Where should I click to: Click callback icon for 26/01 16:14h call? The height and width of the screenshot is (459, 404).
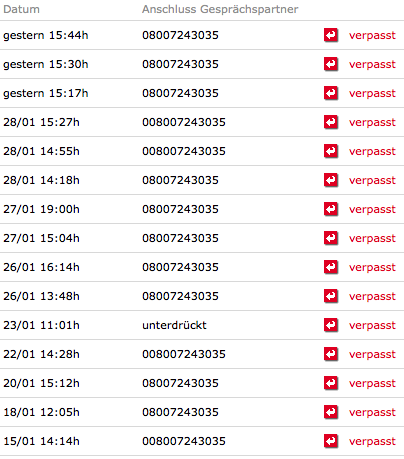(x=331, y=267)
